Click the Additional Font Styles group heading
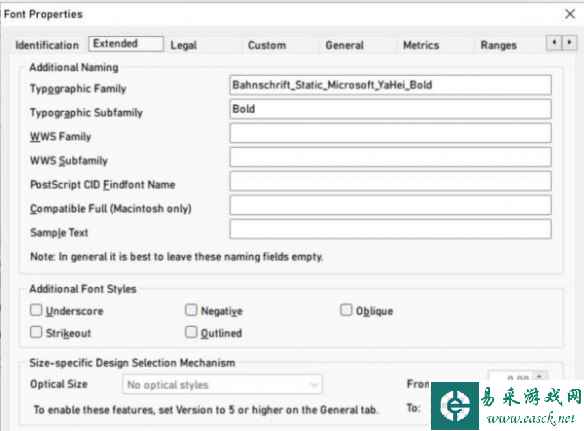 83,289
